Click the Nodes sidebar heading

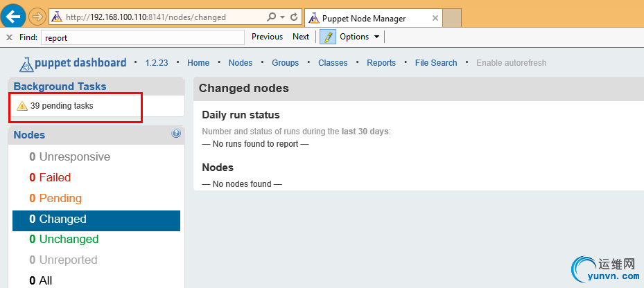(x=29, y=135)
